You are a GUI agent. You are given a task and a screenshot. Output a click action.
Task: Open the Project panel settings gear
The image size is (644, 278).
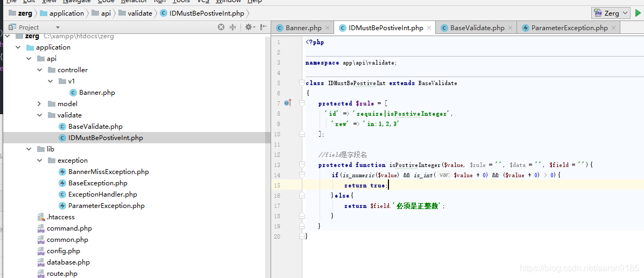tap(249, 27)
